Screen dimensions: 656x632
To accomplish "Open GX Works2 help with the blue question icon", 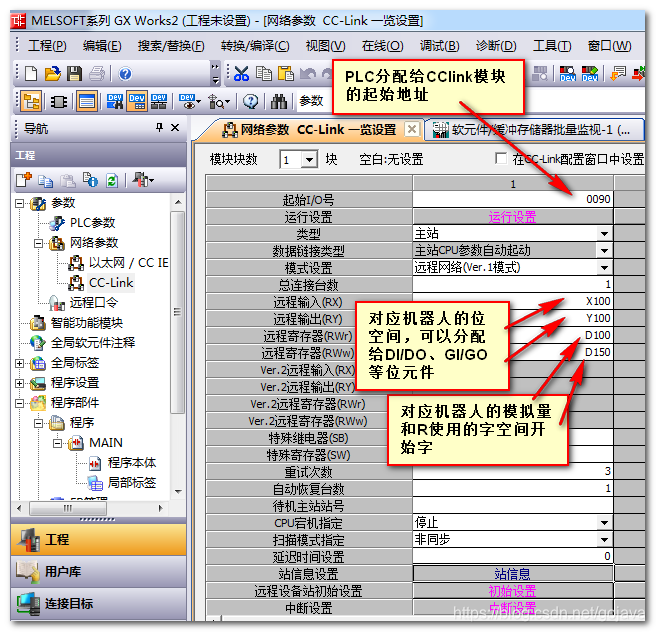I will (x=125, y=74).
